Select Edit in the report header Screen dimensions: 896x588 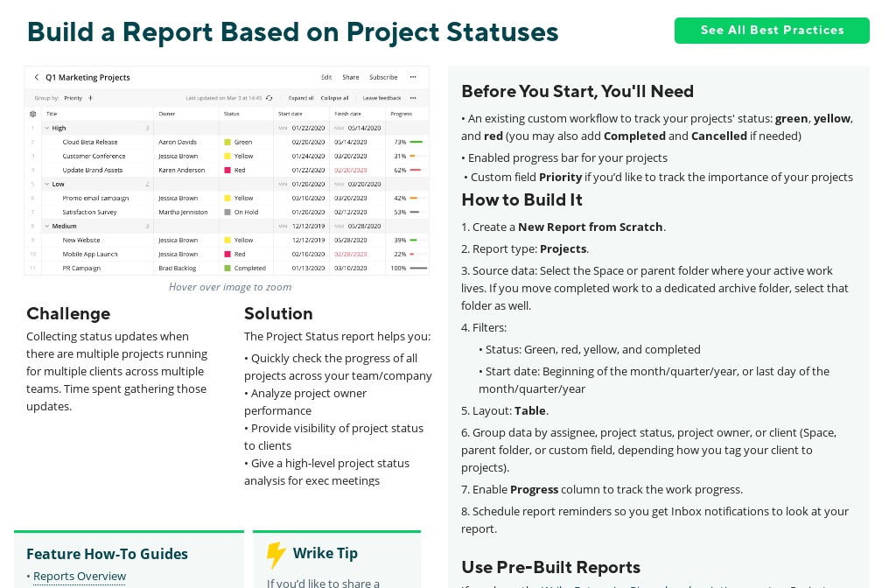(326, 77)
